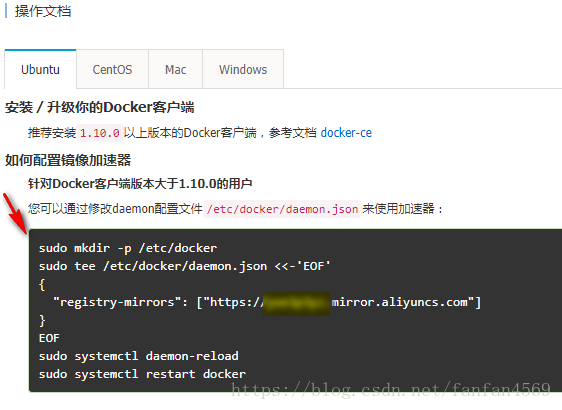Click the 推荐安装 sentence text

tap(200, 133)
